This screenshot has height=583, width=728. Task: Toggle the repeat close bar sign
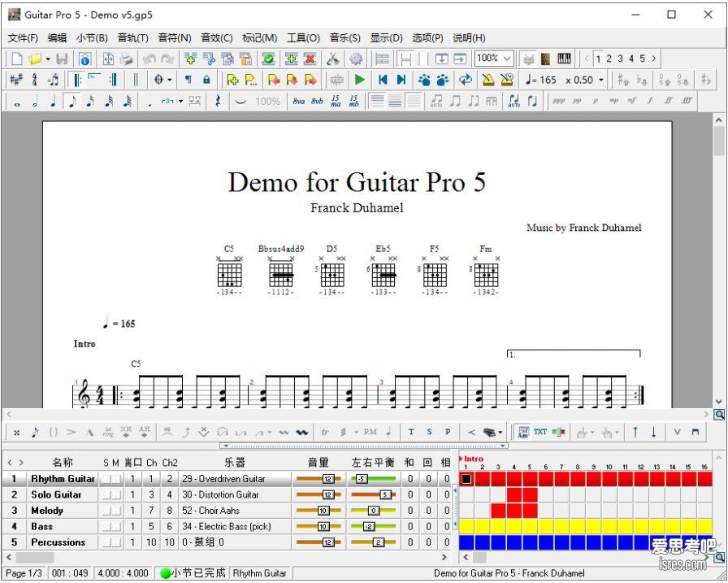113,80
